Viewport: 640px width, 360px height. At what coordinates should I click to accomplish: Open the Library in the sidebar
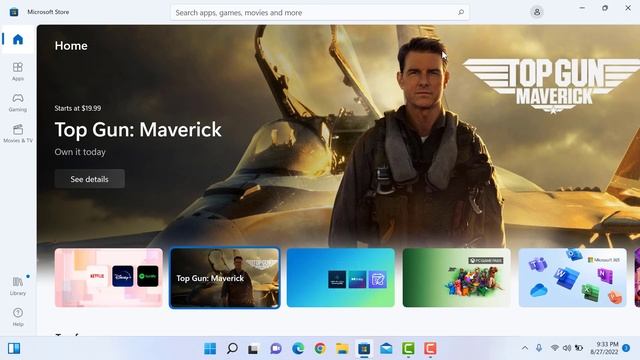[18, 286]
